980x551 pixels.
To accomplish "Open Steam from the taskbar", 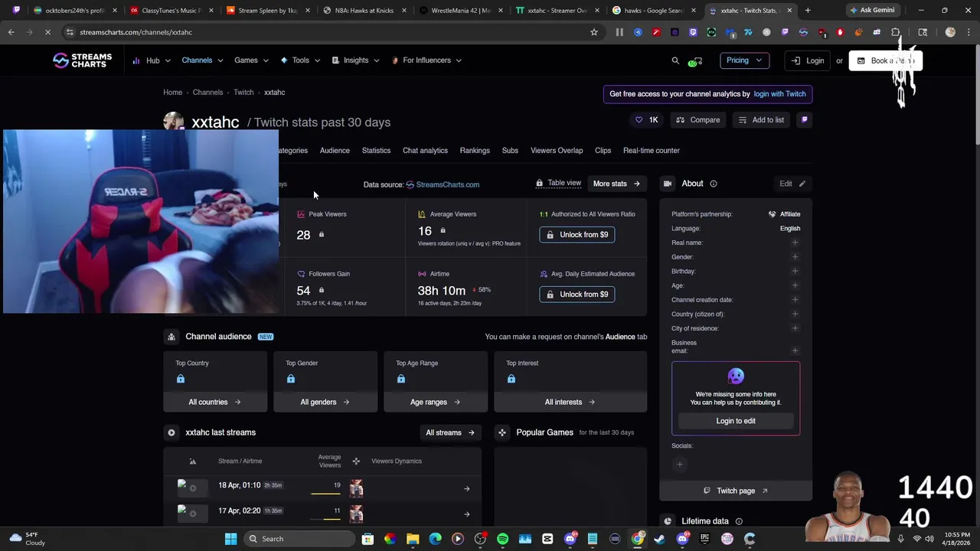I will [659, 539].
